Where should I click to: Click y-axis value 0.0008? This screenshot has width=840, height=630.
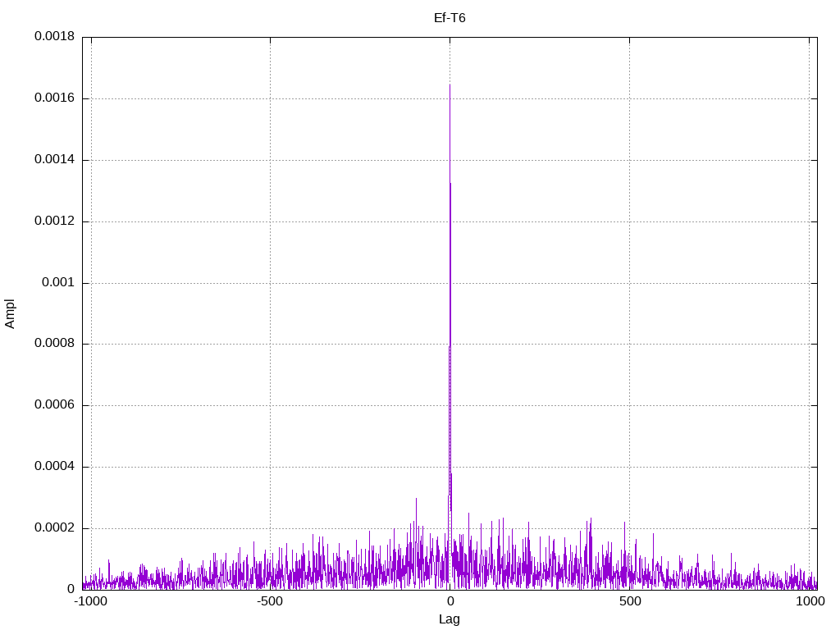point(55,344)
